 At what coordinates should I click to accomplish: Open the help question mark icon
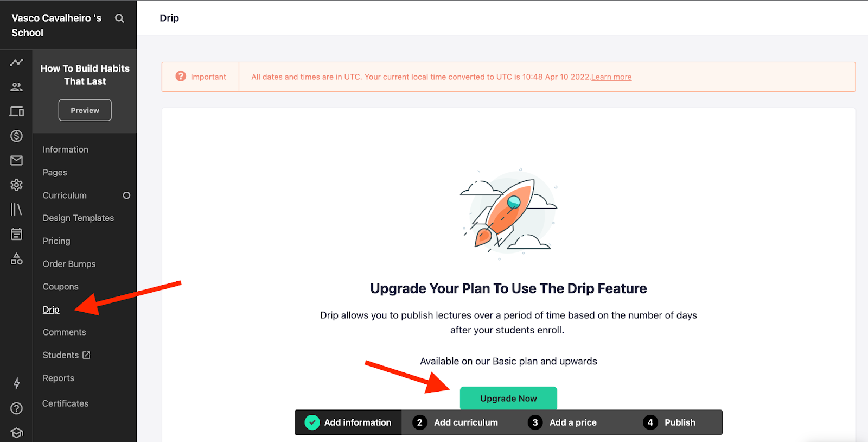[x=16, y=408]
